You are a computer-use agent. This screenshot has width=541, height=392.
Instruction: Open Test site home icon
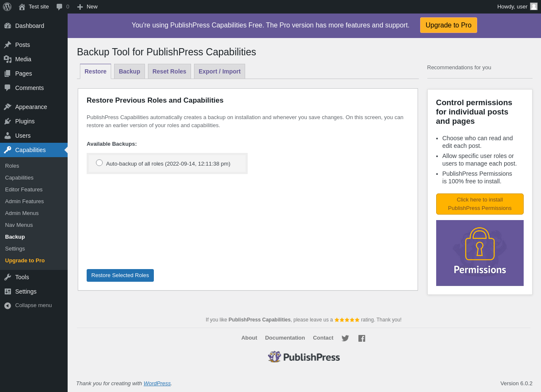coord(22,6)
